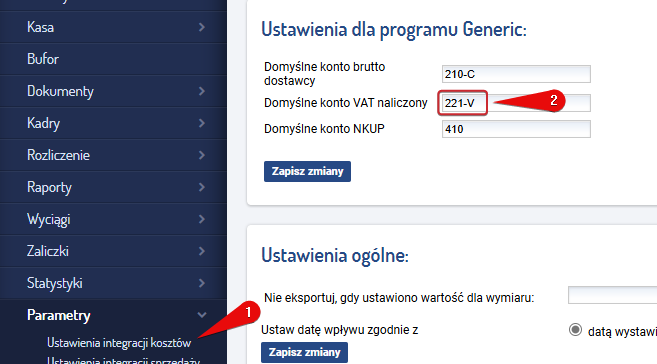657x364 pixels.
Task: Expand the Raporty chevron arrow
Action: [x=202, y=187]
